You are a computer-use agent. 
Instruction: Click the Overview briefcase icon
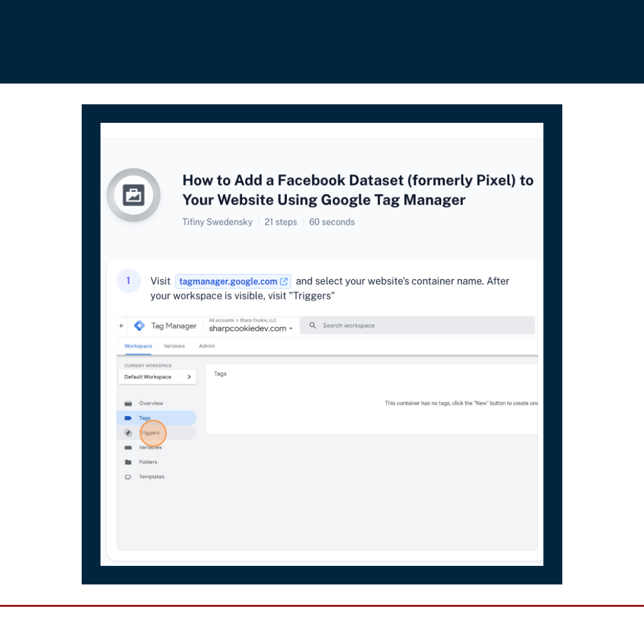[x=128, y=403]
